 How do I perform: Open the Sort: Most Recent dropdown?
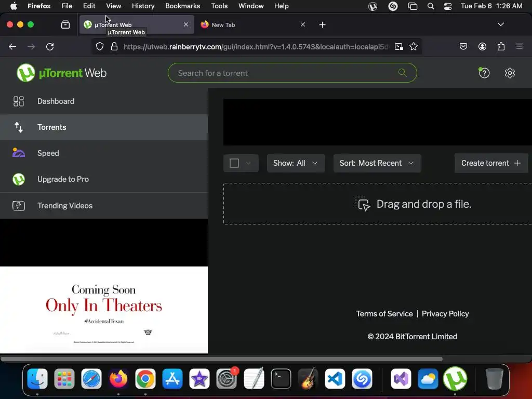click(x=377, y=163)
